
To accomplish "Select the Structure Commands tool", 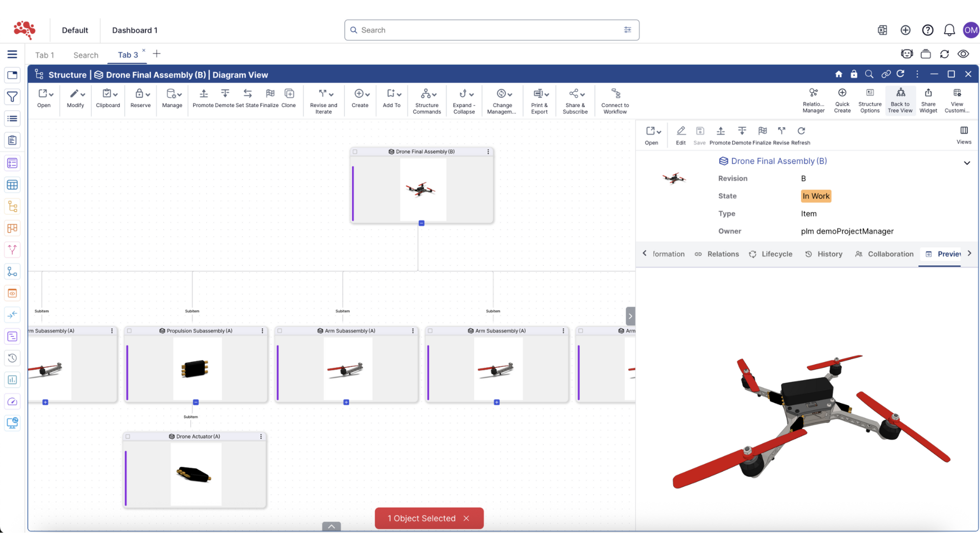I will pyautogui.click(x=427, y=101).
